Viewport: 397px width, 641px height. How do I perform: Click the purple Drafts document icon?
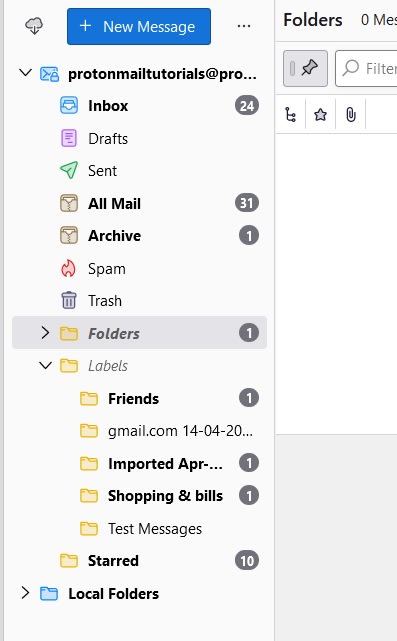pos(69,138)
